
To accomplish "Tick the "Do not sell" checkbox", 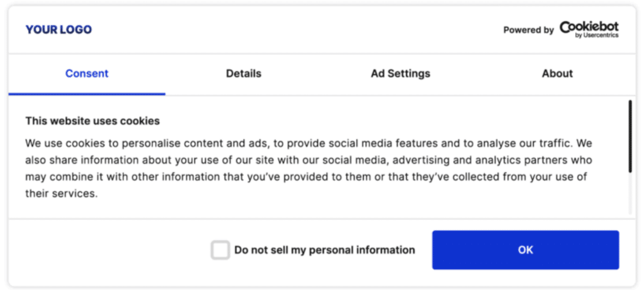I will pyautogui.click(x=220, y=250).
